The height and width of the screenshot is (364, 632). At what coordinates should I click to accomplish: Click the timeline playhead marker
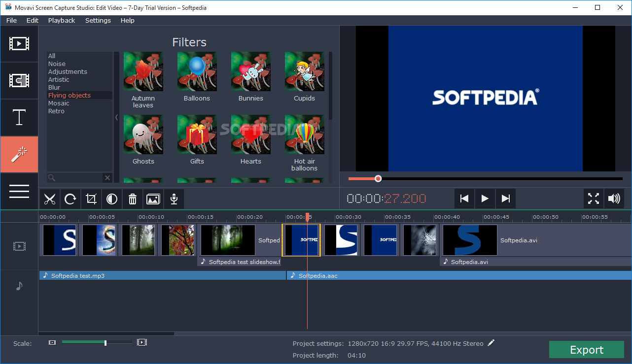pyautogui.click(x=307, y=217)
